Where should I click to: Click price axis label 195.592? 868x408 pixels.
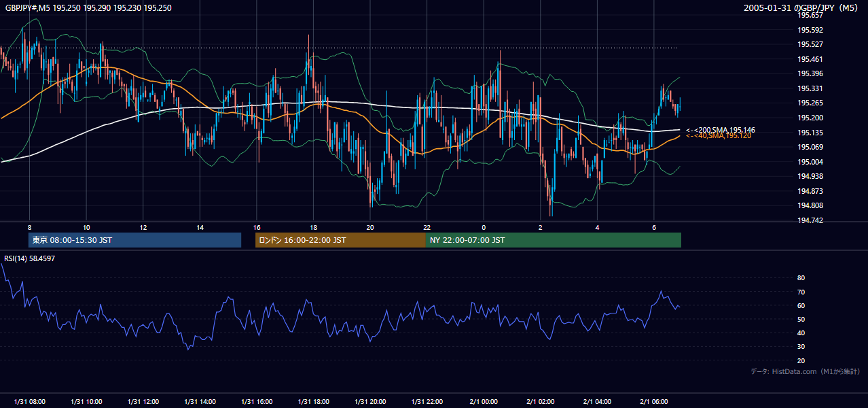tap(810, 30)
